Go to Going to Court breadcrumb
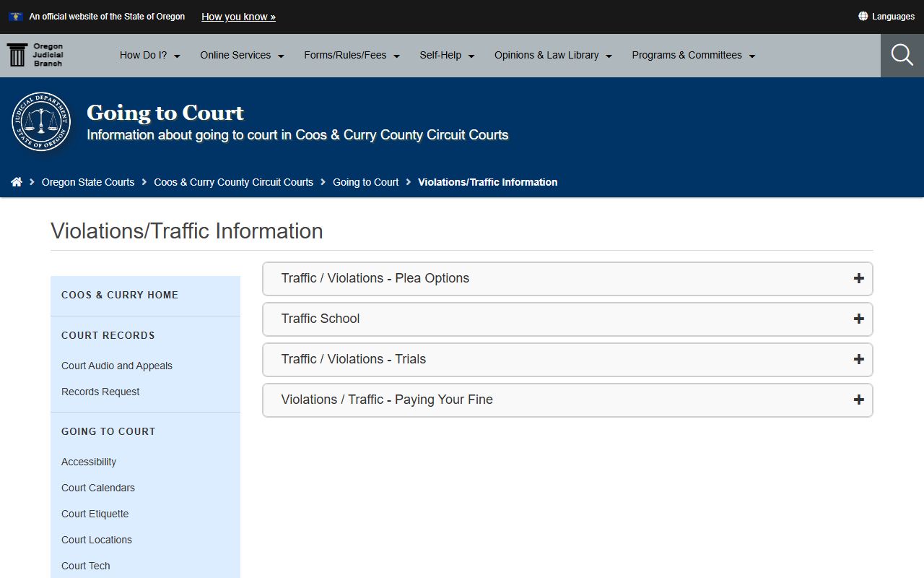This screenshot has height=578, width=924. click(365, 182)
